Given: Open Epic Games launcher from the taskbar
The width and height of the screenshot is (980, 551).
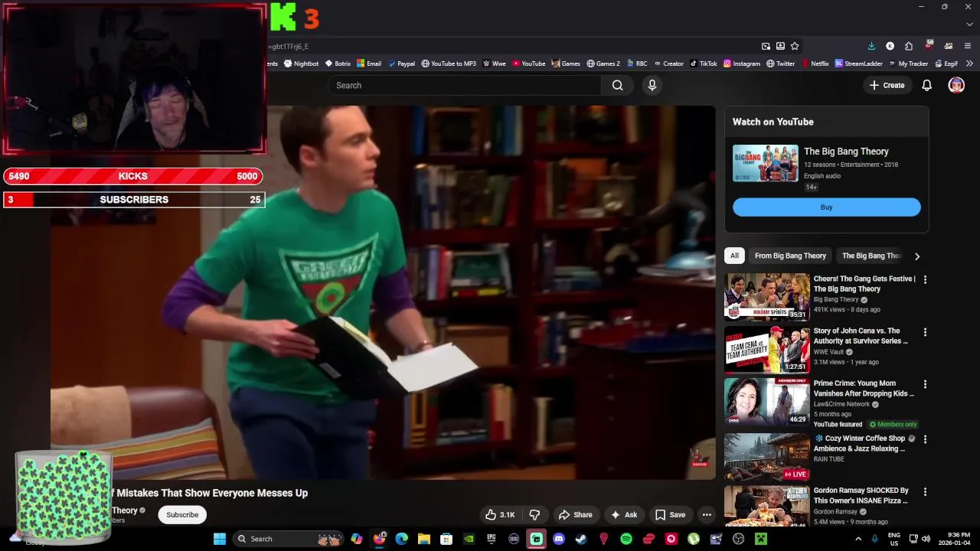Looking at the screenshot, I should [x=491, y=539].
